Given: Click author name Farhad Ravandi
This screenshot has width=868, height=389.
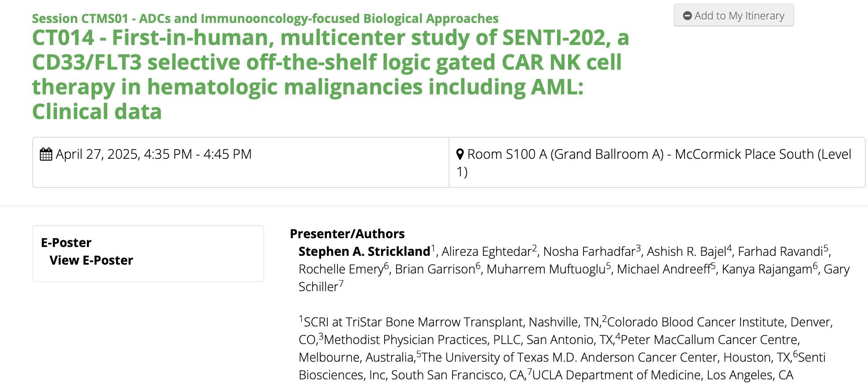Looking at the screenshot, I should pos(780,251).
